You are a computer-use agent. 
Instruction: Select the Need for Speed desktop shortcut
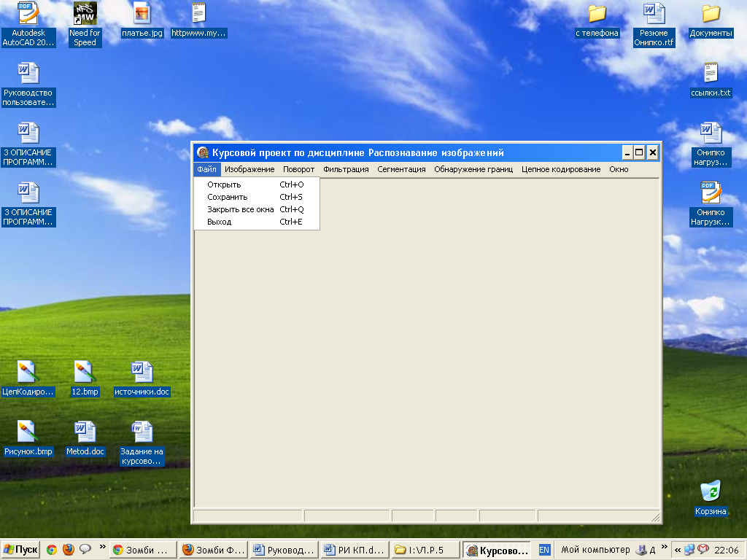85,25
